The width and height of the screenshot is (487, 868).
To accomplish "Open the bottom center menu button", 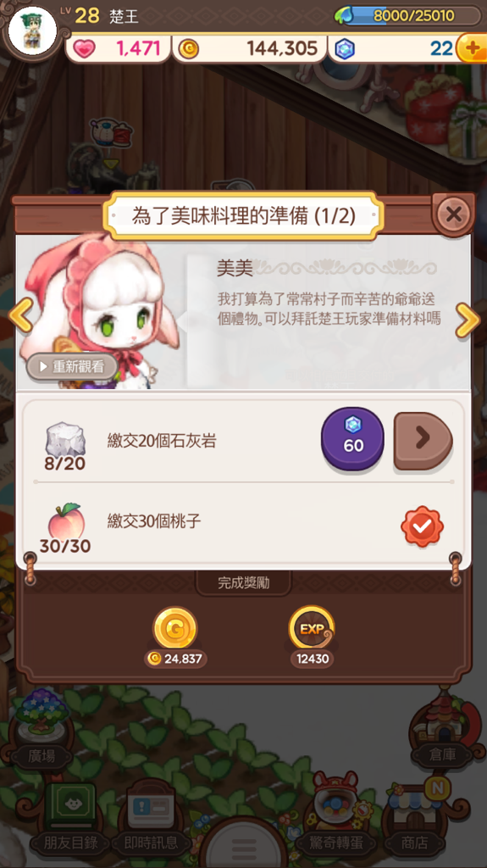I will (x=244, y=846).
